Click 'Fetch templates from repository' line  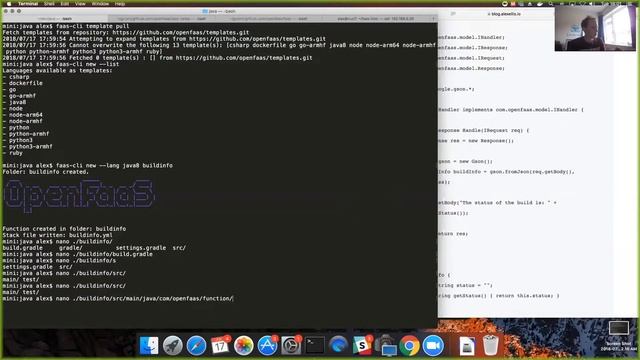click(126, 32)
